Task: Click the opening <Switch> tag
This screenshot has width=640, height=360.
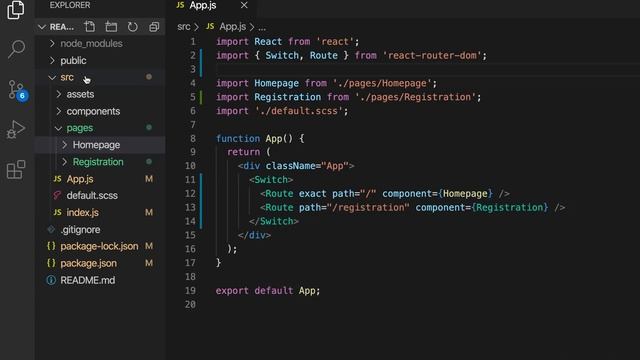Action: (x=271, y=180)
